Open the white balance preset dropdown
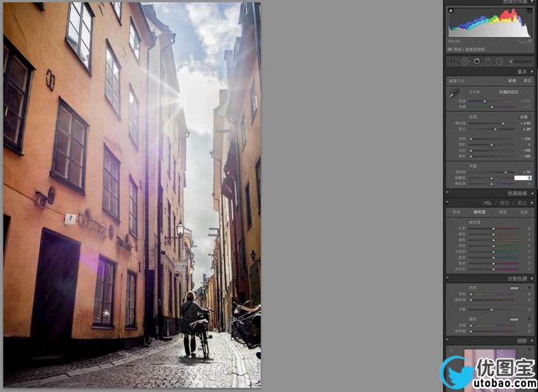This screenshot has height=392, width=538. pos(508,92)
